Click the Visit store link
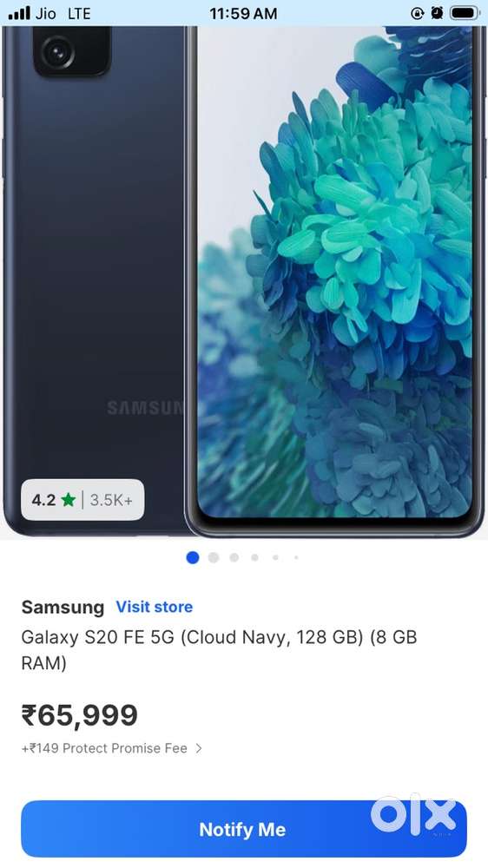 [154, 607]
